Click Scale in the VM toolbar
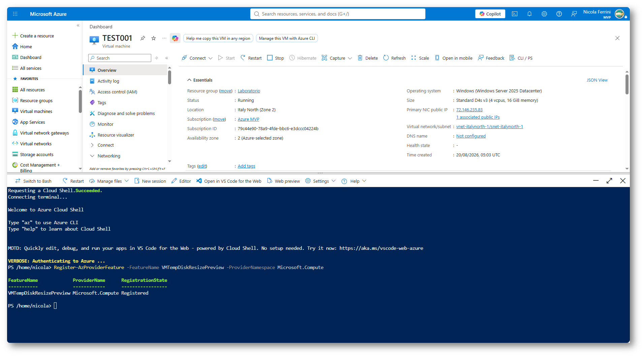 coord(420,58)
